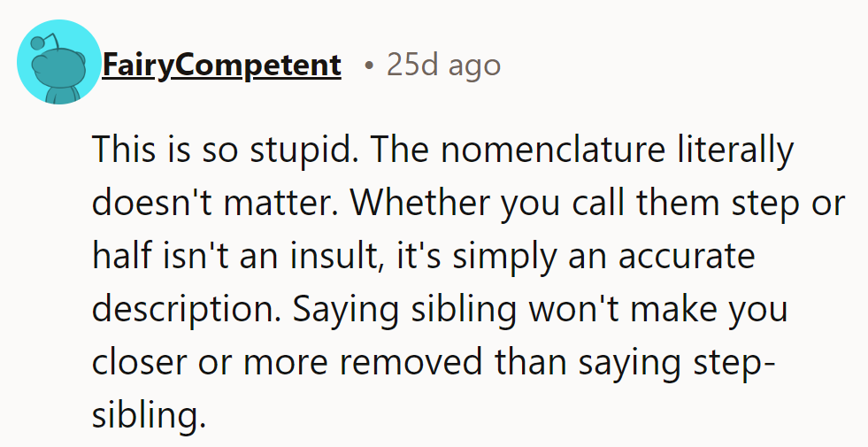Click the word "description." in the comment
Image resolution: width=868 pixels, height=447 pixels.
pos(184,309)
